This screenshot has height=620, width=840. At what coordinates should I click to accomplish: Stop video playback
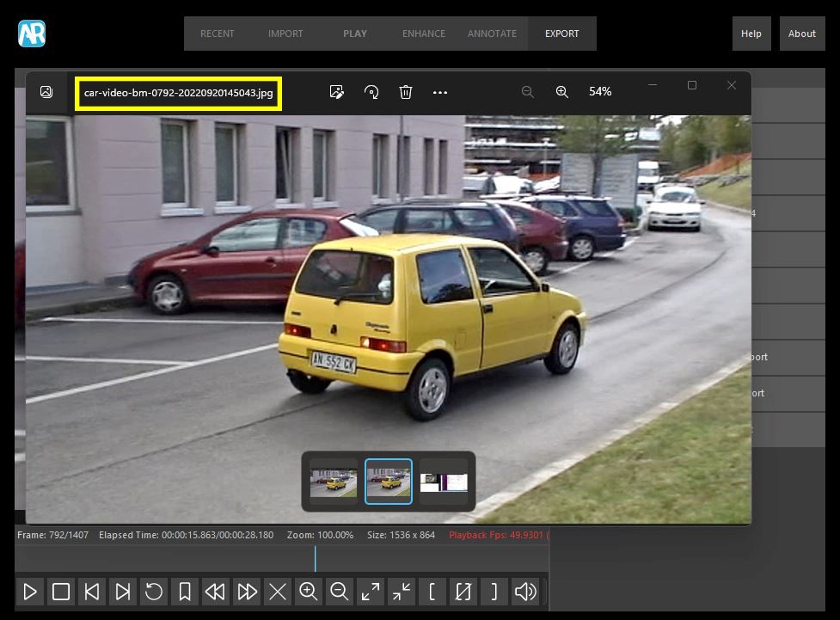(x=61, y=592)
